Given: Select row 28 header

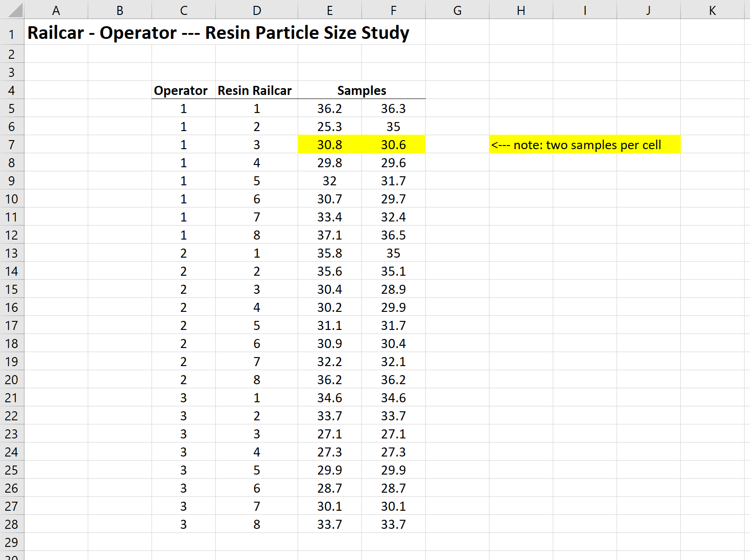Looking at the screenshot, I should [12, 524].
